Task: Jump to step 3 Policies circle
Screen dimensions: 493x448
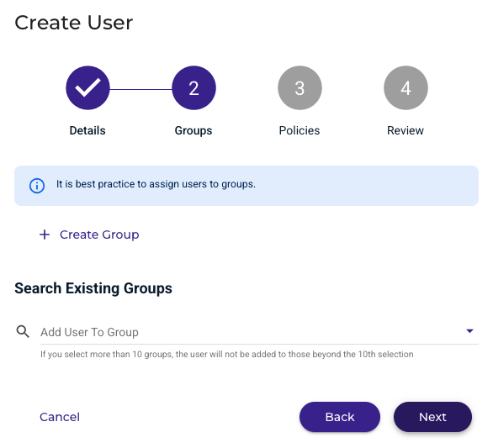Action: (300, 87)
